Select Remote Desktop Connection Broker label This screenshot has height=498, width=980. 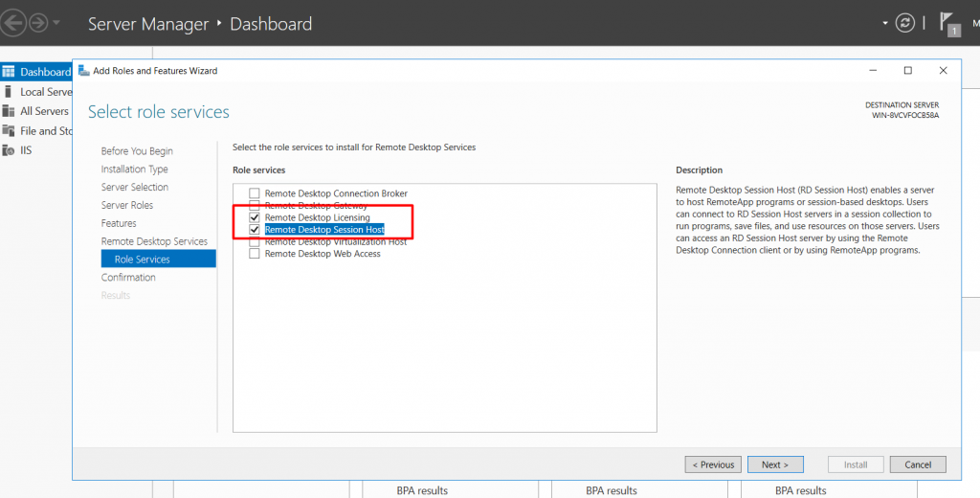(x=336, y=193)
